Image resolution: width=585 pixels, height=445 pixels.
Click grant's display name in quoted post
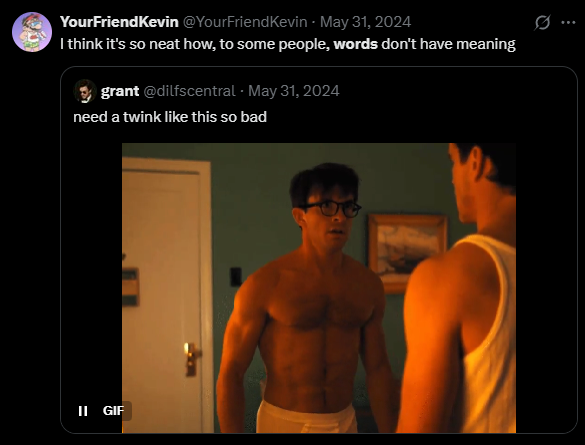pos(120,91)
